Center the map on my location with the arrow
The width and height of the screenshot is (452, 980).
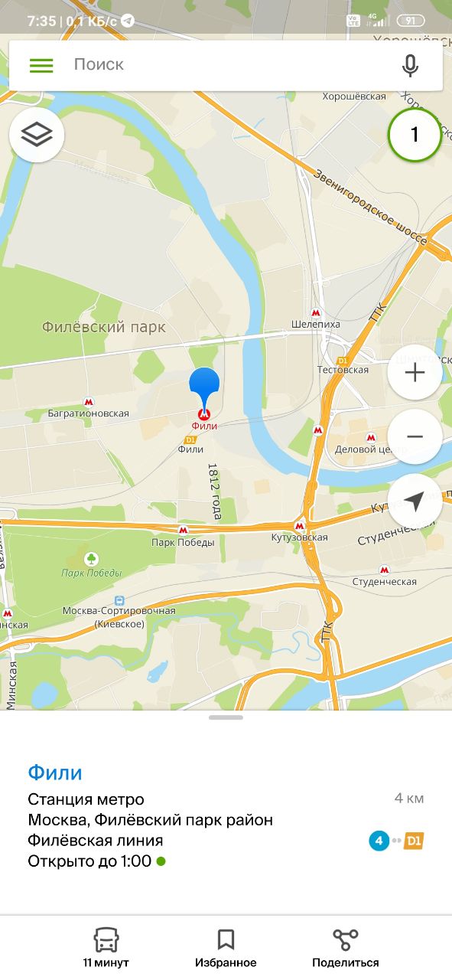(415, 501)
